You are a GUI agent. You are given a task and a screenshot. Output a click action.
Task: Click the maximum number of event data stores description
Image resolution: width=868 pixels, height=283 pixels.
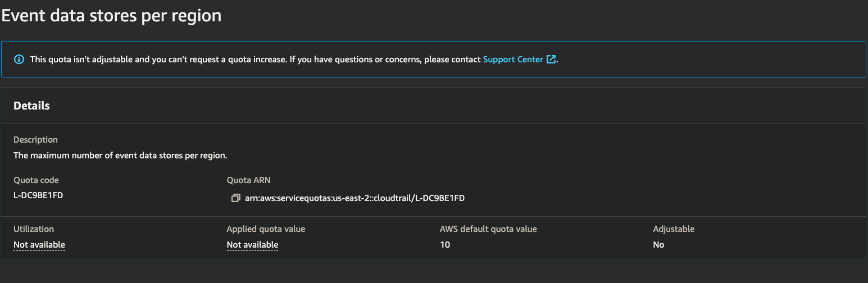click(x=120, y=155)
